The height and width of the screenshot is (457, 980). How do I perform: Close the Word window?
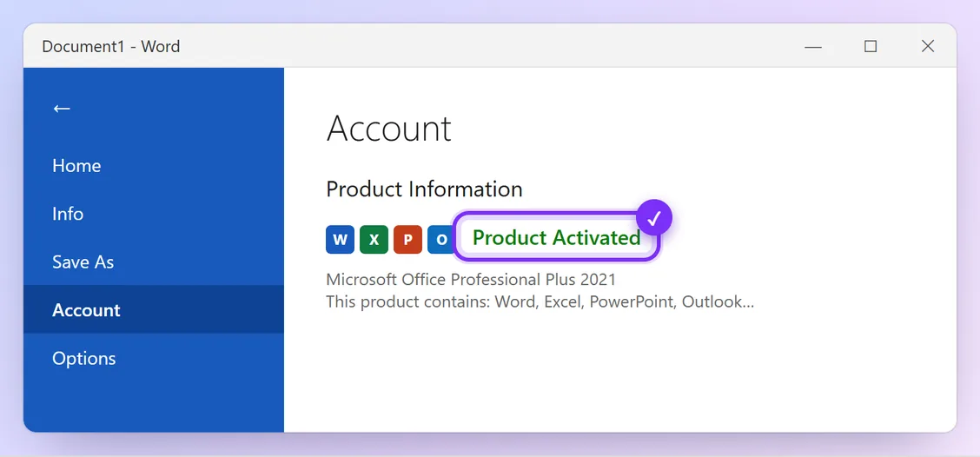[928, 46]
